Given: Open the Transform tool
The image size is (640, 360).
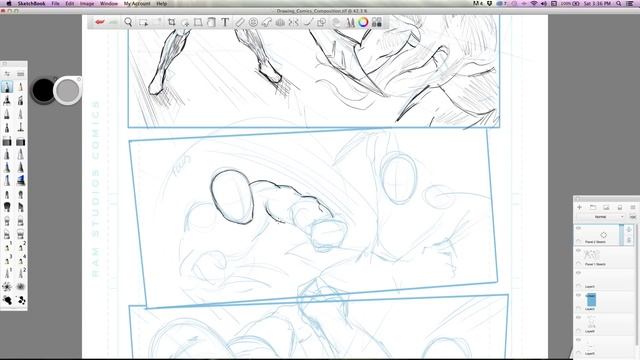Looking at the screenshot, I should coord(198,22).
